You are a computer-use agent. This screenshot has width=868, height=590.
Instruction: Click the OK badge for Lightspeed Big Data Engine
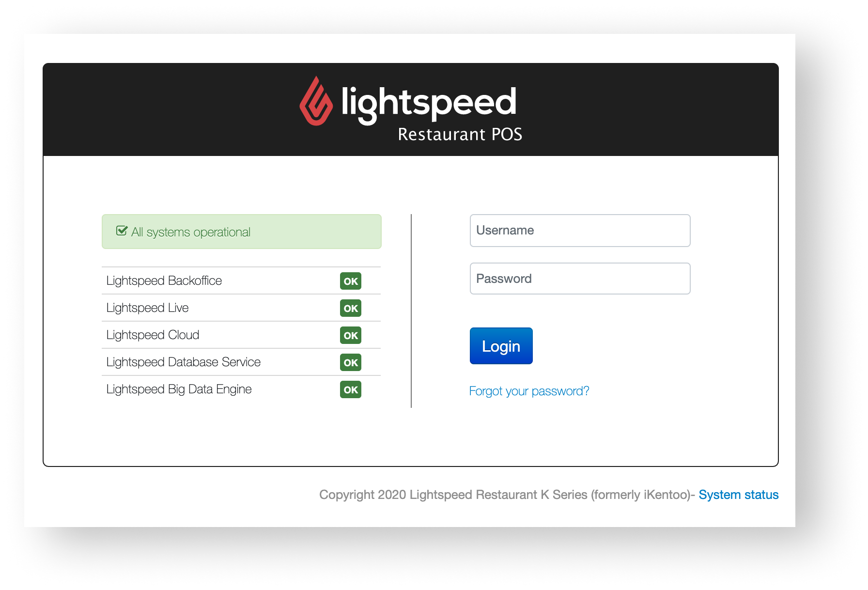tap(351, 389)
